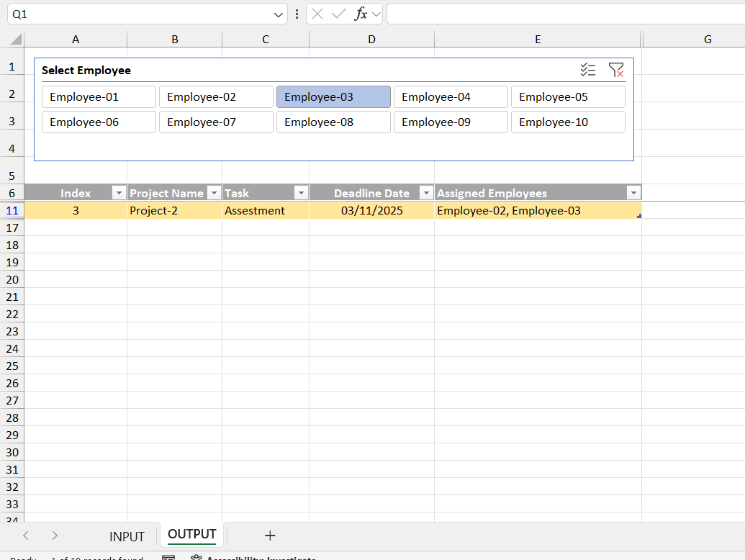The height and width of the screenshot is (560, 745).
Task: Click formula bar options three-dot handle
Action: (x=297, y=14)
